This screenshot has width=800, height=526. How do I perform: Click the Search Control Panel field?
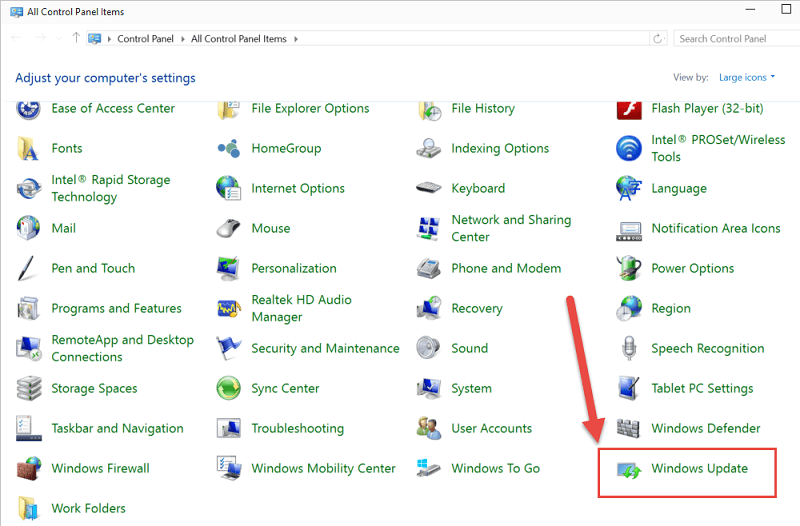pyautogui.click(x=737, y=39)
